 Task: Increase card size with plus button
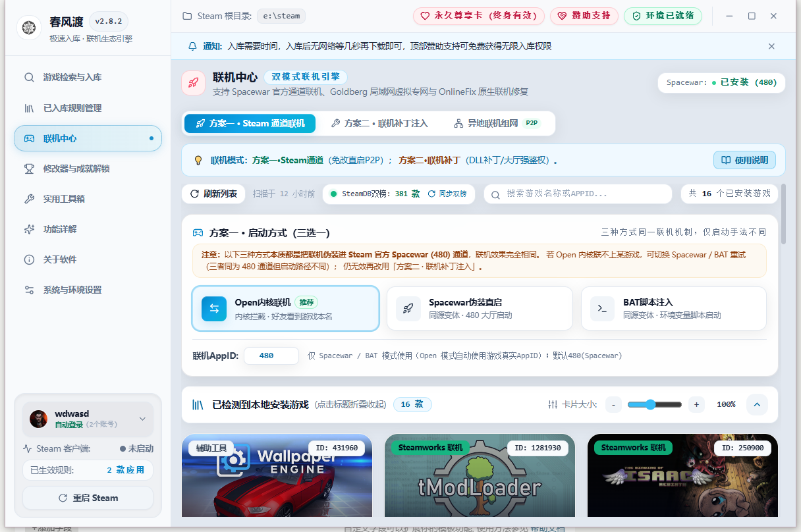click(x=696, y=404)
